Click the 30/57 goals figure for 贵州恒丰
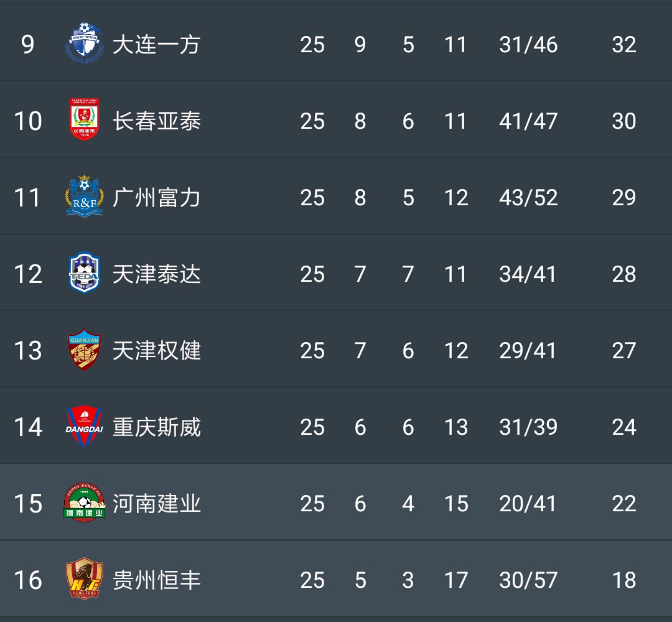The width and height of the screenshot is (672, 622). click(x=528, y=580)
